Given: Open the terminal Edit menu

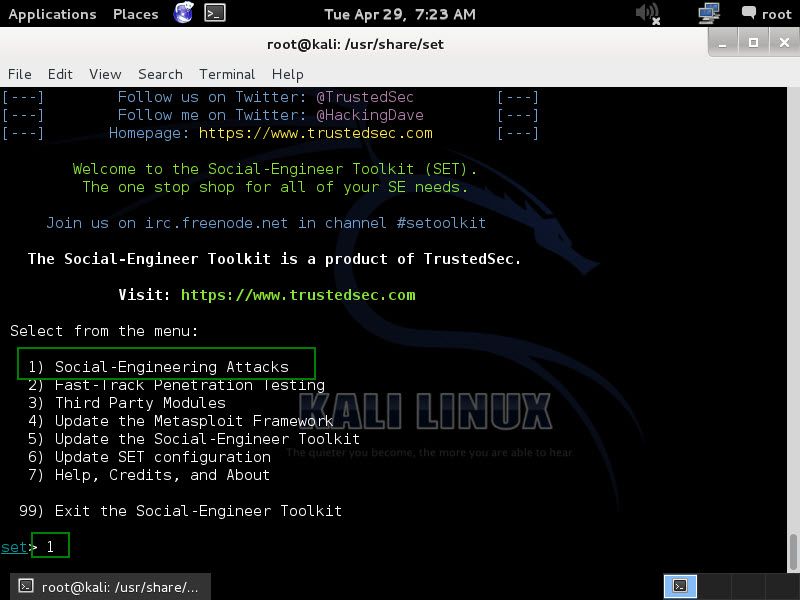Looking at the screenshot, I should tap(60, 74).
